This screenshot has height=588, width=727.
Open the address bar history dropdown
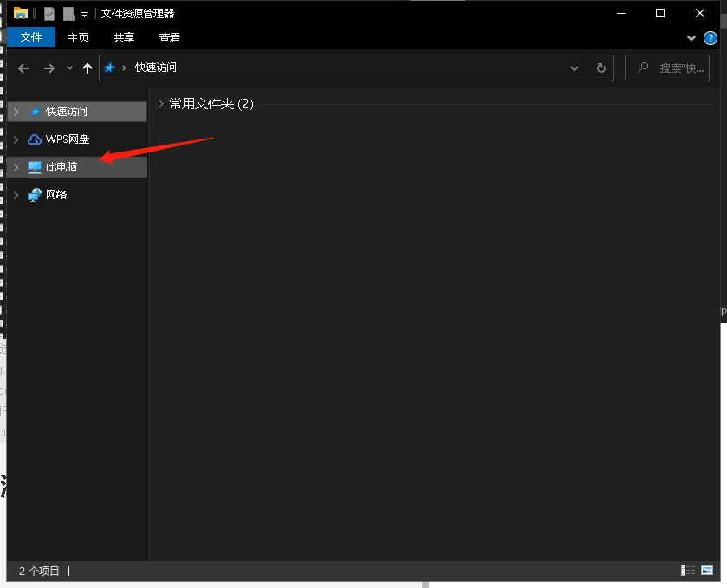574,68
